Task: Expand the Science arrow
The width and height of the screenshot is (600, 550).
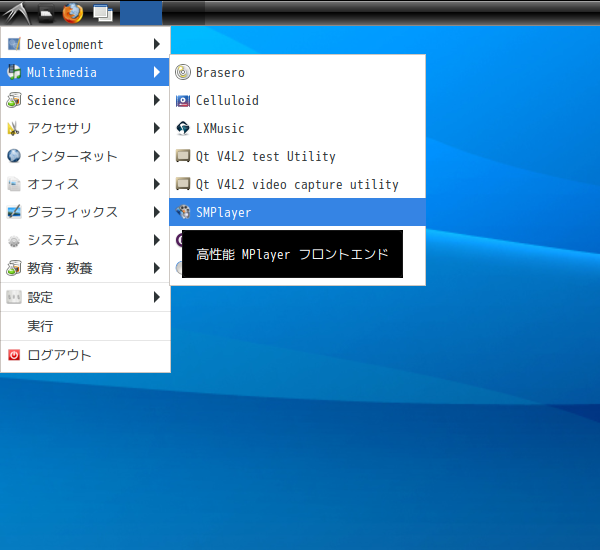Action: [x=157, y=100]
